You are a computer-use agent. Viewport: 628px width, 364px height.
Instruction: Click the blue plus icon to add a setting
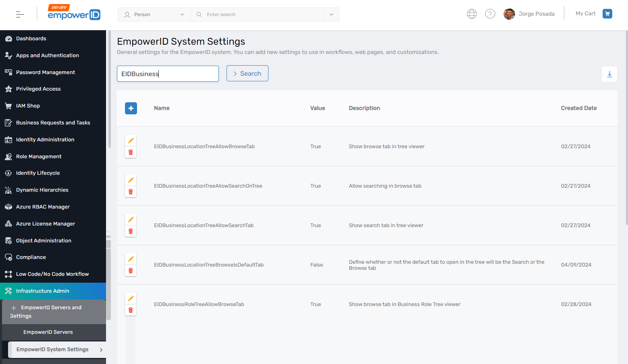pyautogui.click(x=131, y=108)
